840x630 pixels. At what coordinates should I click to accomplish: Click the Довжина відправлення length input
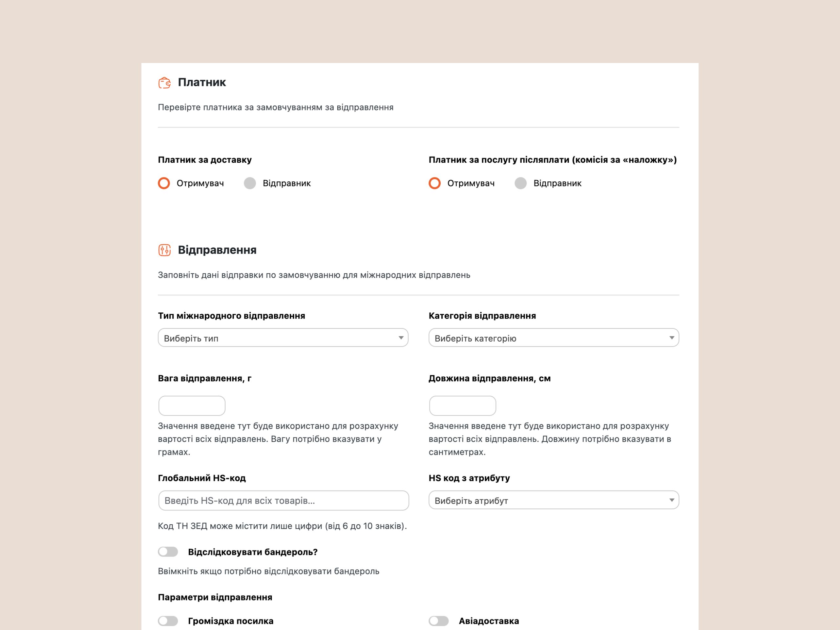pos(463,406)
